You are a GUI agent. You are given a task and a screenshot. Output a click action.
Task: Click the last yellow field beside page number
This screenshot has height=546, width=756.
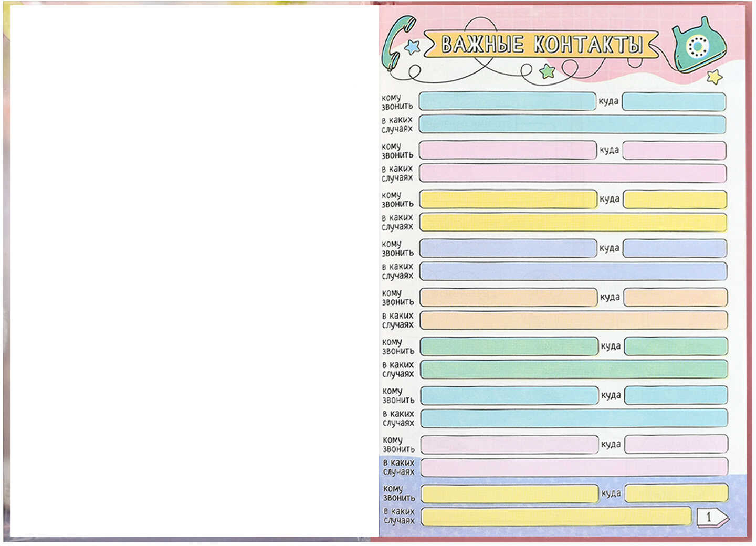556,517
